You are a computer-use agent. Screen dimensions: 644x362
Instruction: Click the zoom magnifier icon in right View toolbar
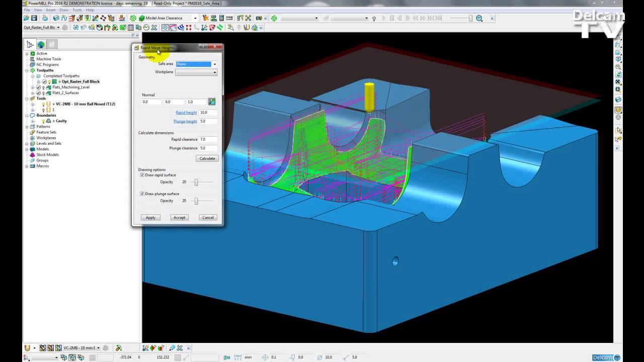pyautogui.click(x=618, y=67)
